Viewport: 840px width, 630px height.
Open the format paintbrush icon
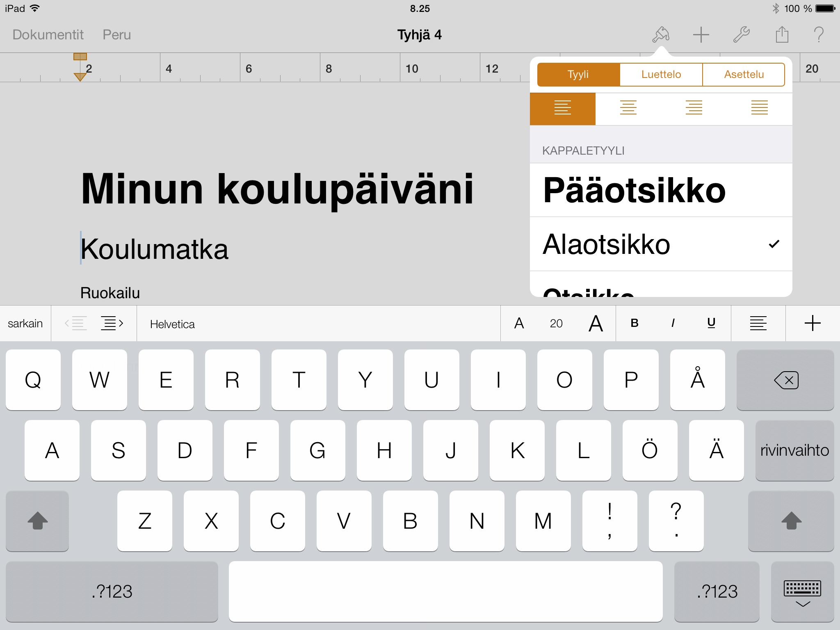click(x=661, y=35)
